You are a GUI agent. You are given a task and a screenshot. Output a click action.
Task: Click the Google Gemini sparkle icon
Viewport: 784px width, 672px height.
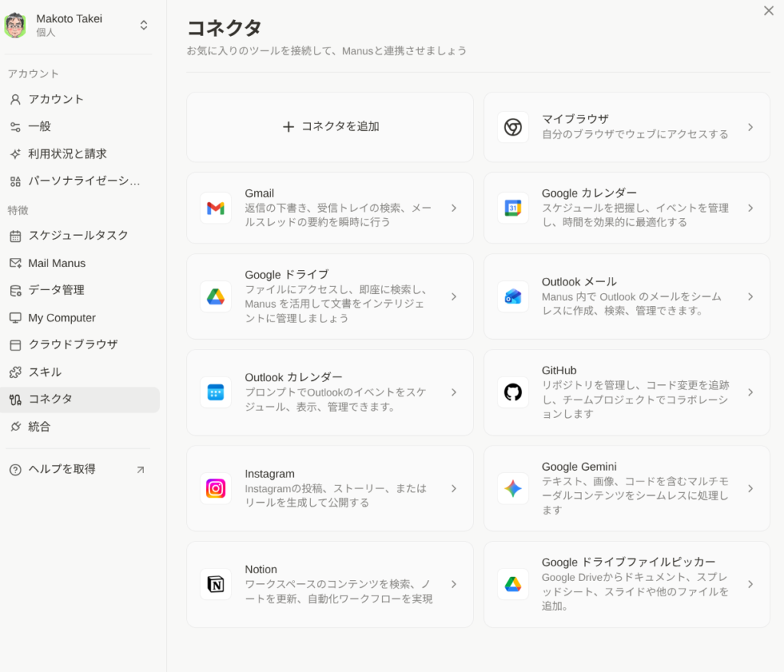pos(513,488)
